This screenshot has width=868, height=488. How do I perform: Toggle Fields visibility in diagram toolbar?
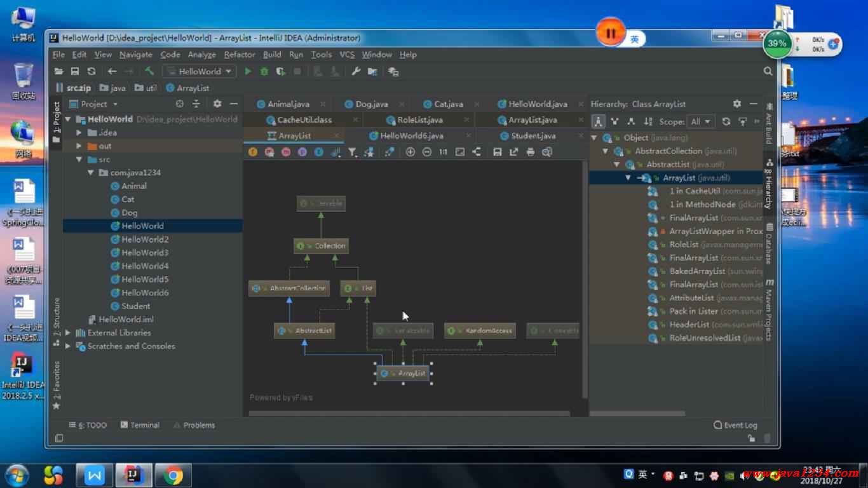click(x=253, y=152)
